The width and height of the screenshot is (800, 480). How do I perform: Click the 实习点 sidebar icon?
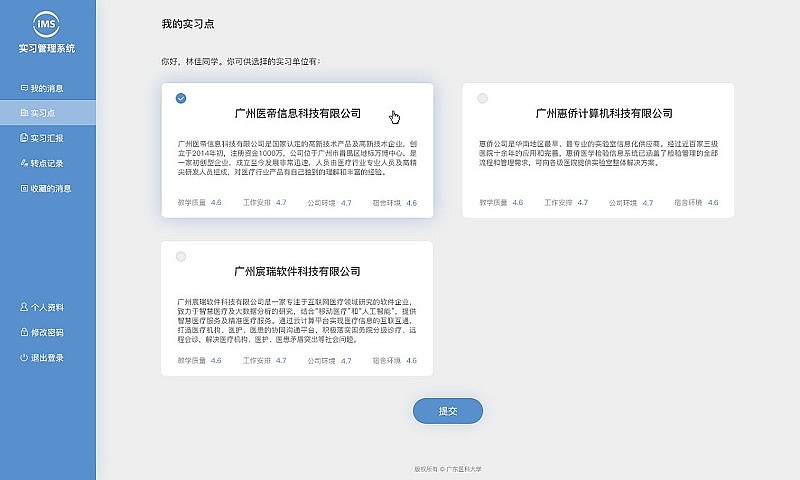click(x=24, y=113)
